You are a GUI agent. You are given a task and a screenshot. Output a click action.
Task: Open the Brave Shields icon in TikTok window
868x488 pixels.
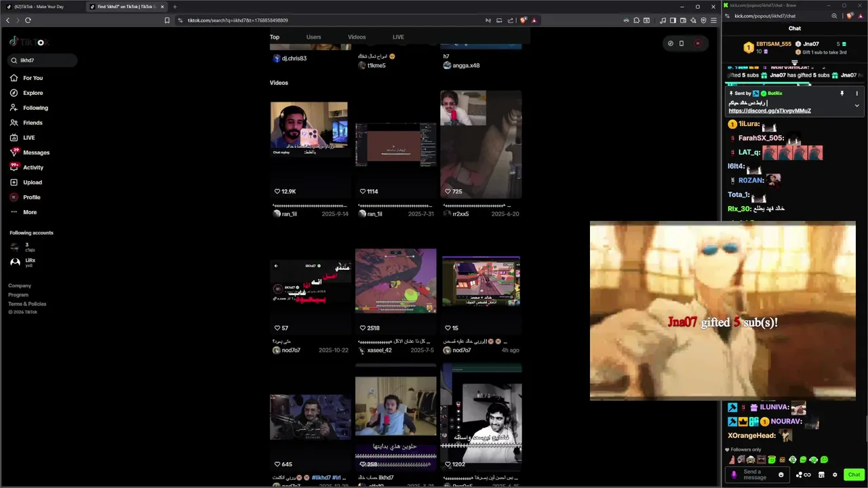(x=524, y=20)
